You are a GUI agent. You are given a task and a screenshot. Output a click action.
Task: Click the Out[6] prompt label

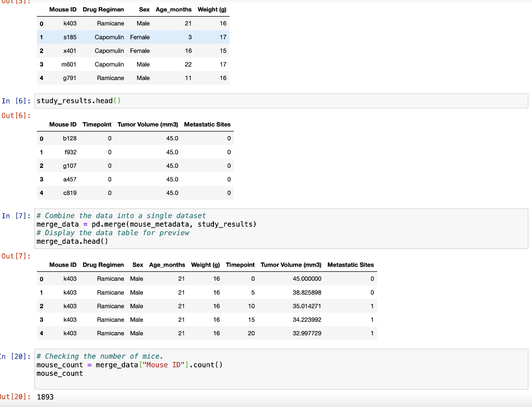(16, 115)
